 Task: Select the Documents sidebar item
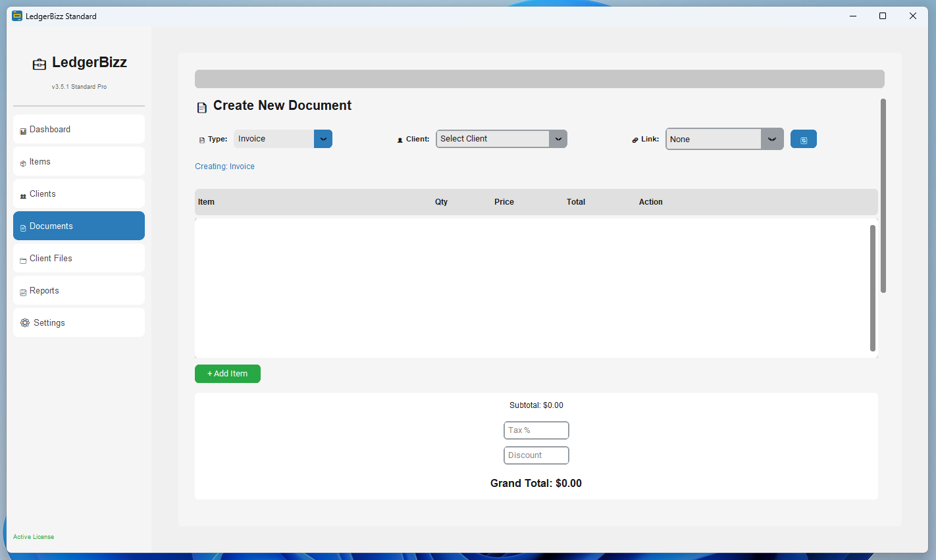[79, 226]
